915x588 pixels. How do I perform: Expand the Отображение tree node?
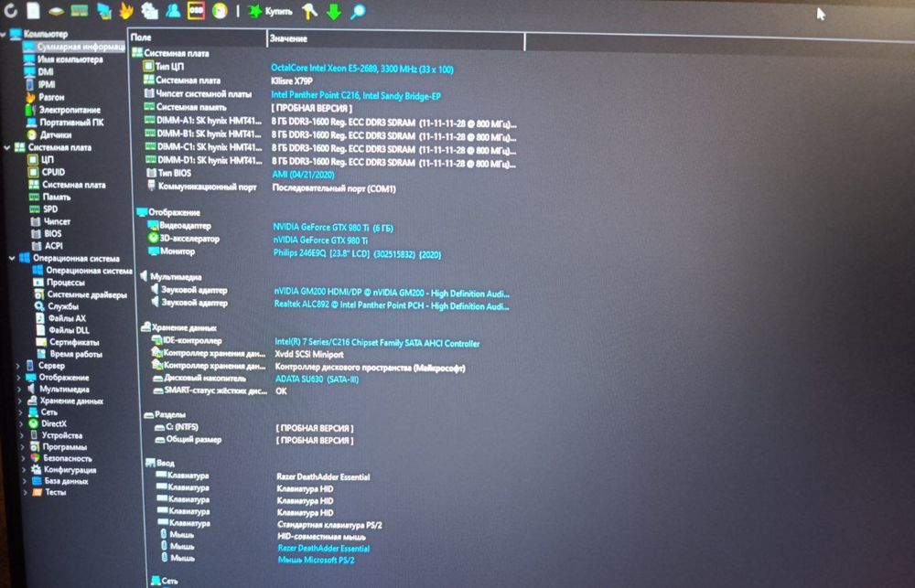(x=18, y=378)
